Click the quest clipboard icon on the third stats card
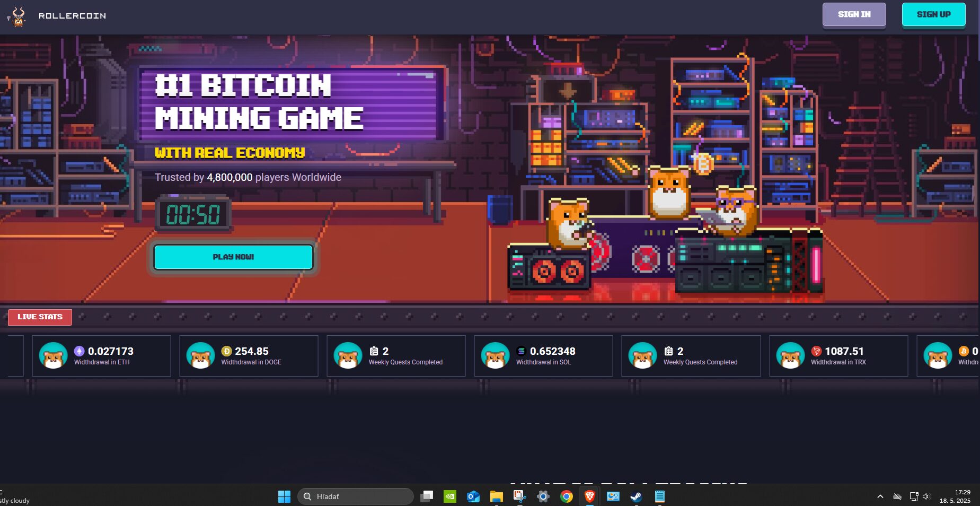This screenshot has width=980, height=506. click(x=374, y=351)
